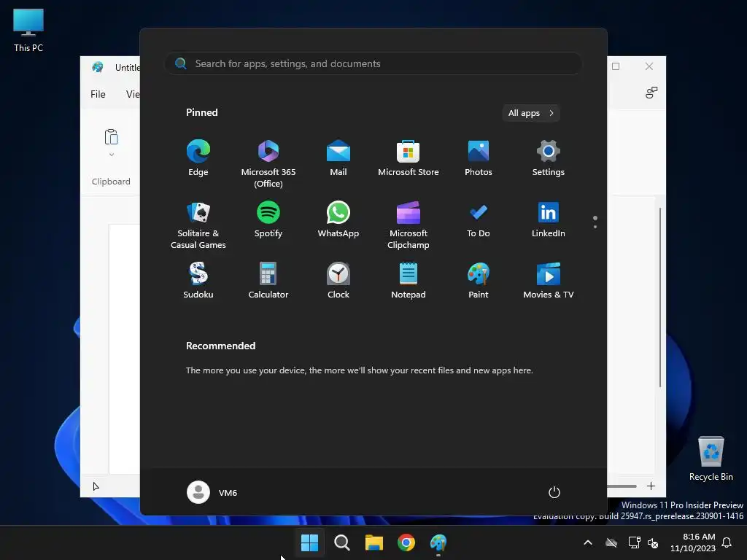The height and width of the screenshot is (560, 747).
Task: Show All apps list
Action: [531, 113]
